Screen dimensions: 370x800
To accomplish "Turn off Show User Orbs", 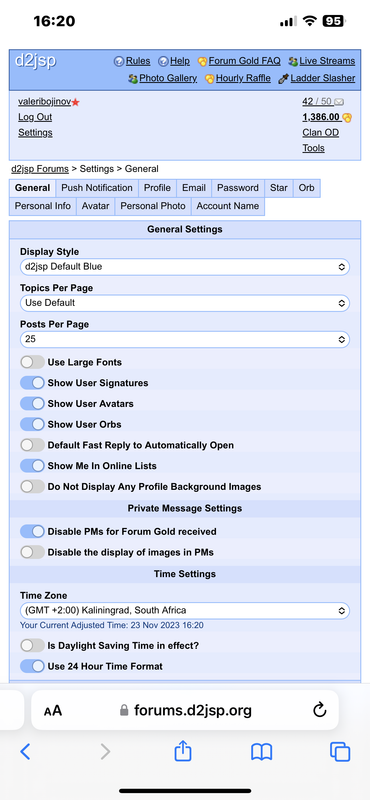I will click(33, 424).
